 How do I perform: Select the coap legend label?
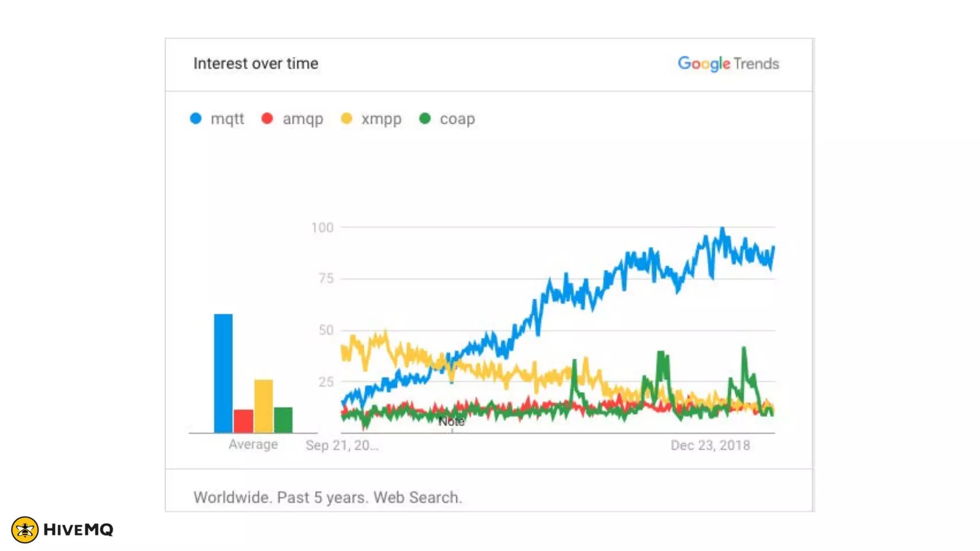coord(457,119)
